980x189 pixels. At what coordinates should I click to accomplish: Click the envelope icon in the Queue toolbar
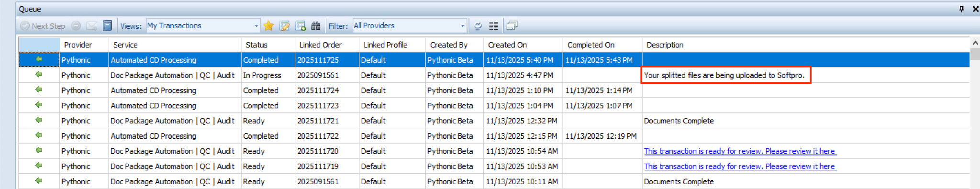91,26
